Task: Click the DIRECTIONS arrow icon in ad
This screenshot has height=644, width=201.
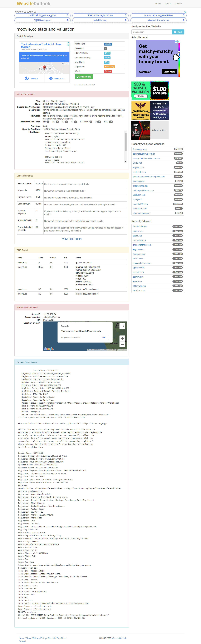Action: point(51,79)
